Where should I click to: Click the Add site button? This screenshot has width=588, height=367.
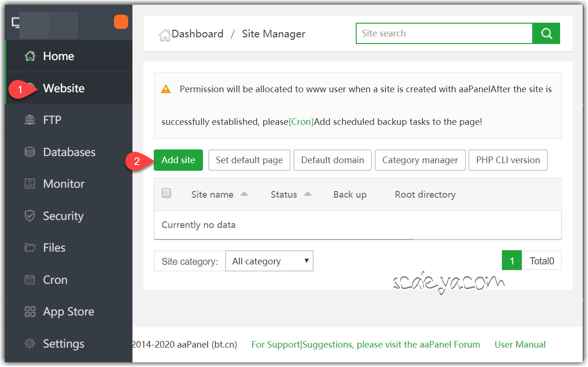point(178,160)
